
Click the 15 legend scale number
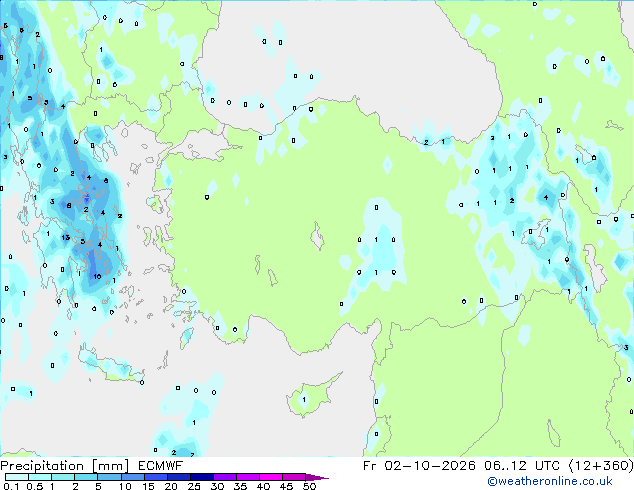pyautogui.click(x=148, y=486)
